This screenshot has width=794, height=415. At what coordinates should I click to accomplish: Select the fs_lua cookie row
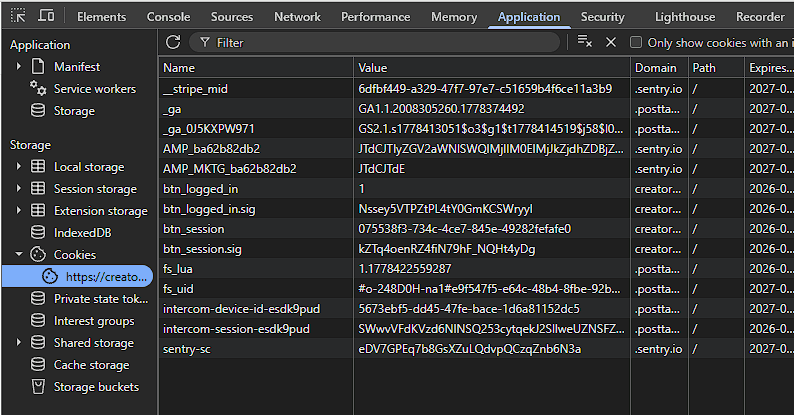tap(476, 269)
